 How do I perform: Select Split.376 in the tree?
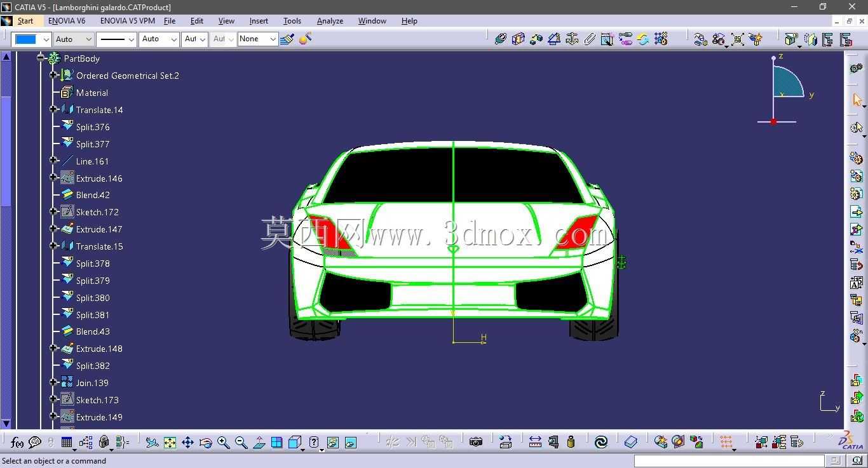point(93,127)
